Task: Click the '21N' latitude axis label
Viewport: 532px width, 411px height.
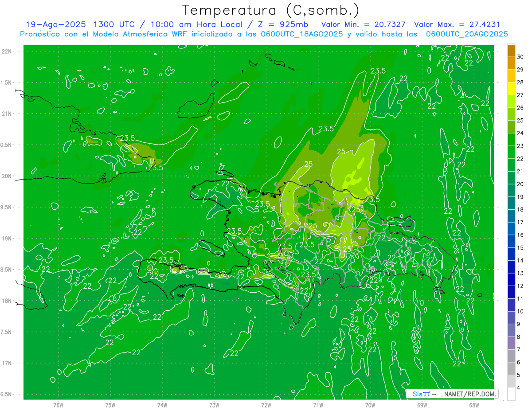Action: pos(7,114)
